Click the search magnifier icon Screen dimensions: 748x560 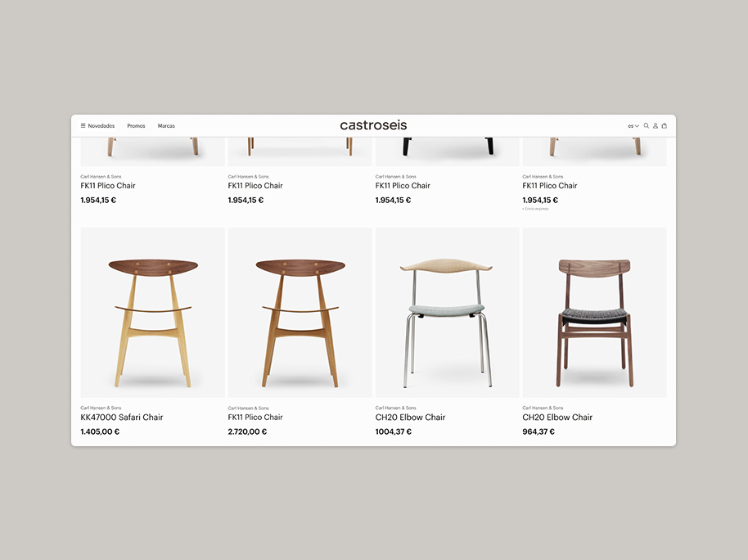tap(647, 126)
